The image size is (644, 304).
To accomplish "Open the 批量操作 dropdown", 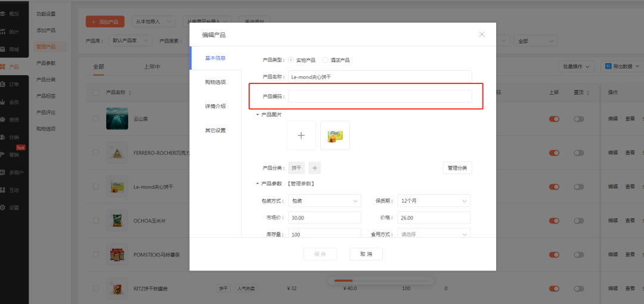I will tap(577, 66).
